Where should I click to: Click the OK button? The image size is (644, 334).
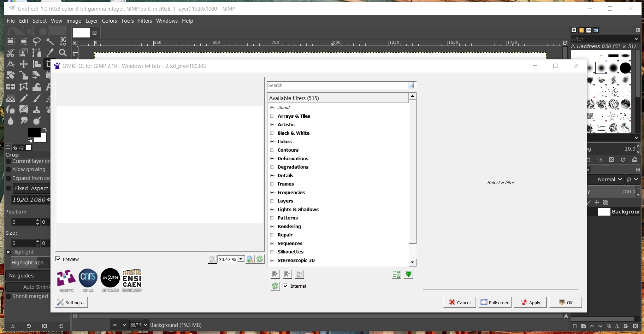tap(566, 303)
